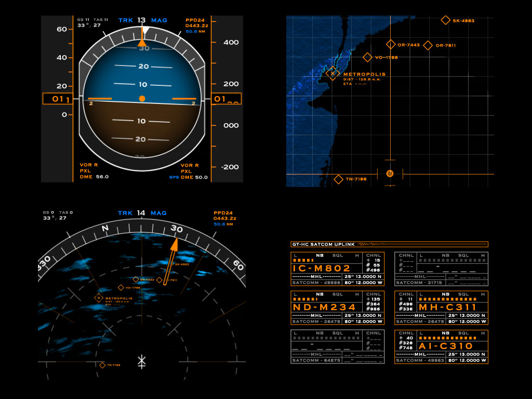Click the DIST - 120.0 N.M. text on the map
Viewport: 532px width, 399px height.
[362, 79]
